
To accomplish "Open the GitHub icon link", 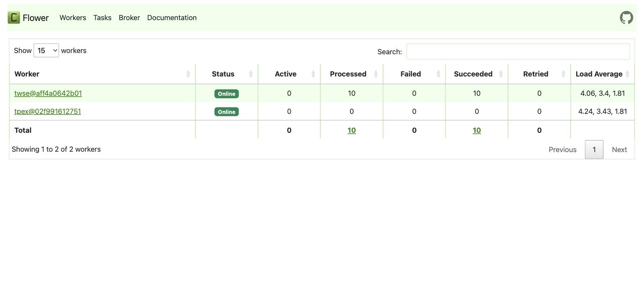I will (626, 18).
